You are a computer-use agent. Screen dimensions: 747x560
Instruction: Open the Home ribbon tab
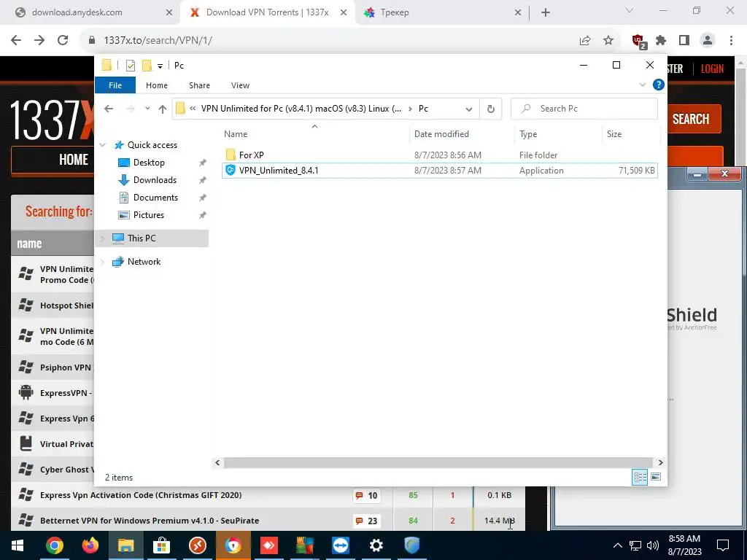[x=157, y=85]
